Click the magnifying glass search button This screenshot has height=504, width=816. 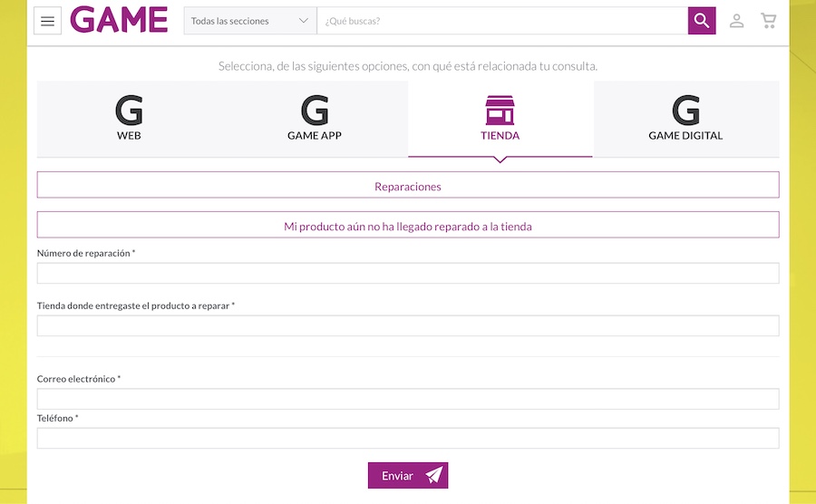coord(702,21)
